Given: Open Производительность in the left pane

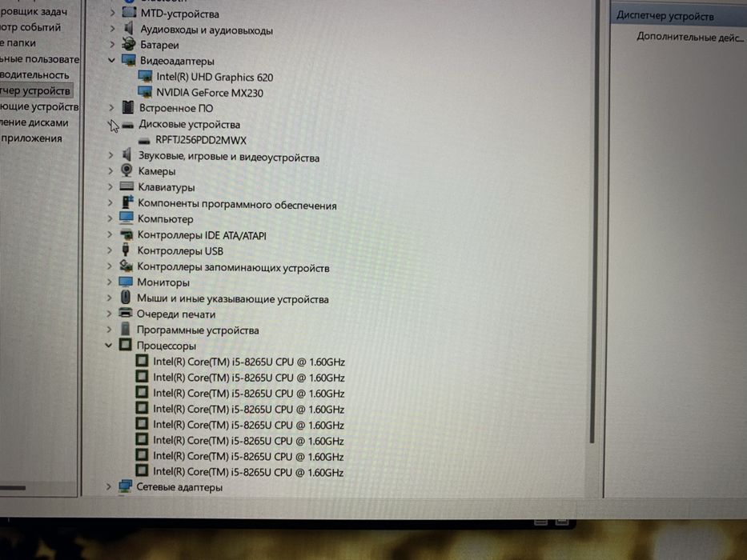Looking at the screenshot, I should (34, 74).
